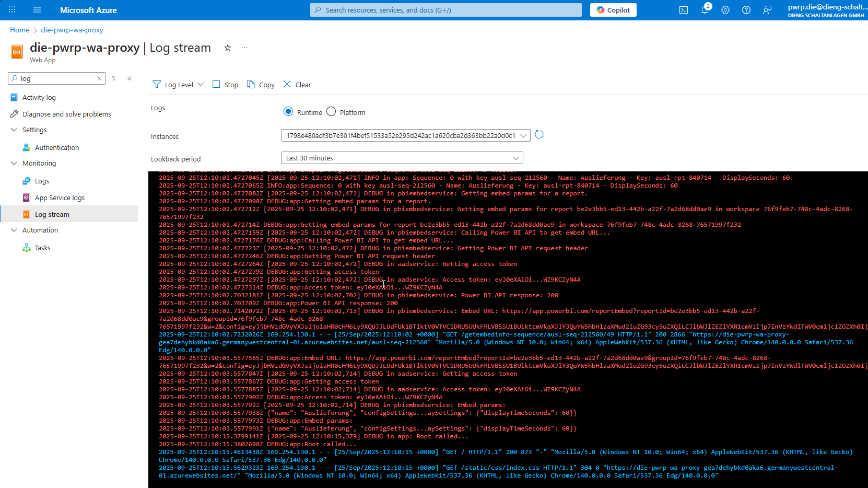Image resolution: width=868 pixels, height=488 pixels.
Task: Click the Tasks icon
Action: click(x=27, y=248)
